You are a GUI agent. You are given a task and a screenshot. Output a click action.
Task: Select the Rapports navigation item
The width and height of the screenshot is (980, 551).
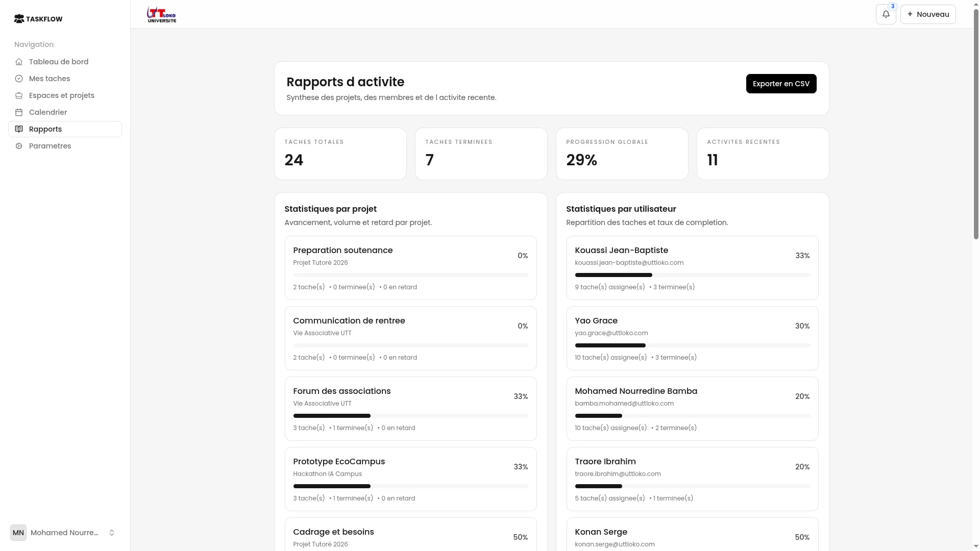(x=65, y=129)
